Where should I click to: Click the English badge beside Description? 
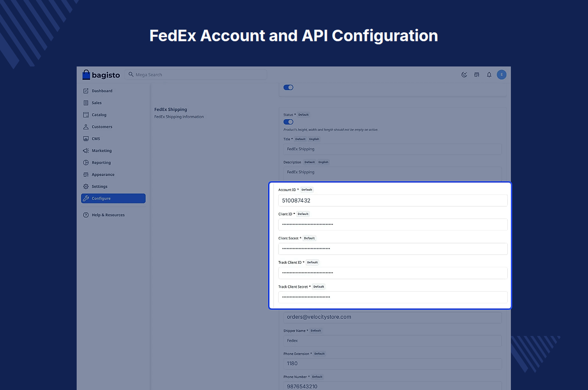point(323,162)
